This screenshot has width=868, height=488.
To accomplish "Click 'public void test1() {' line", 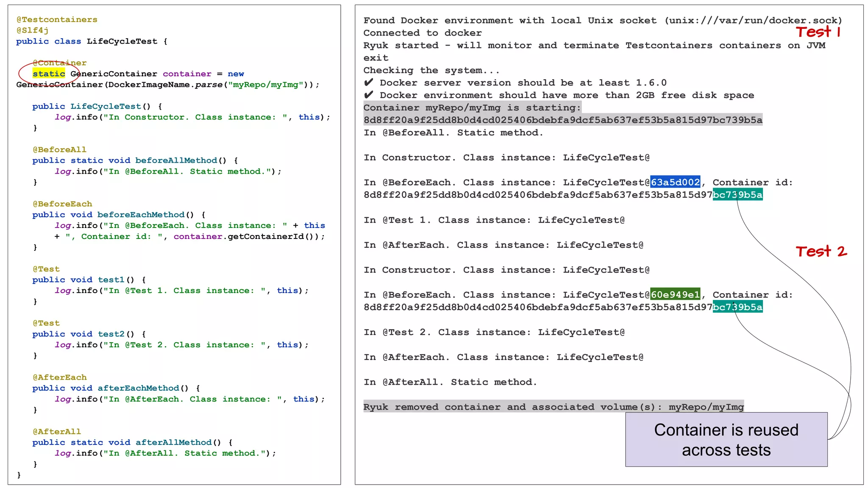I will tap(89, 280).
